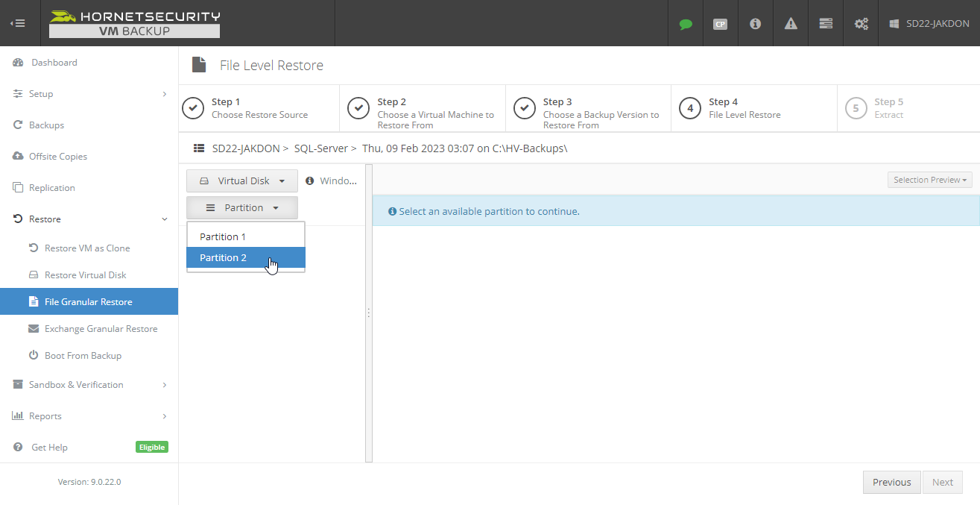Click the information icon in the top bar
The width and height of the screenshot is (980, 505).
point(755,23)
